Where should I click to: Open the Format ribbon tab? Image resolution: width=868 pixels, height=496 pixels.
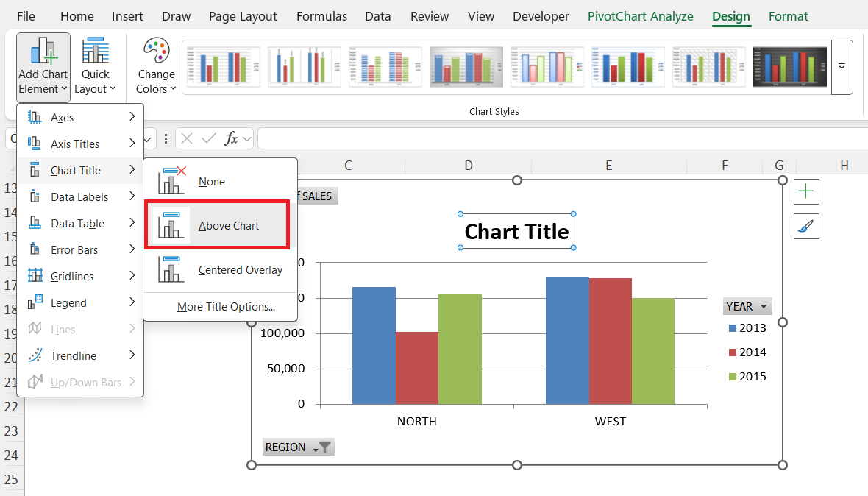788,16
